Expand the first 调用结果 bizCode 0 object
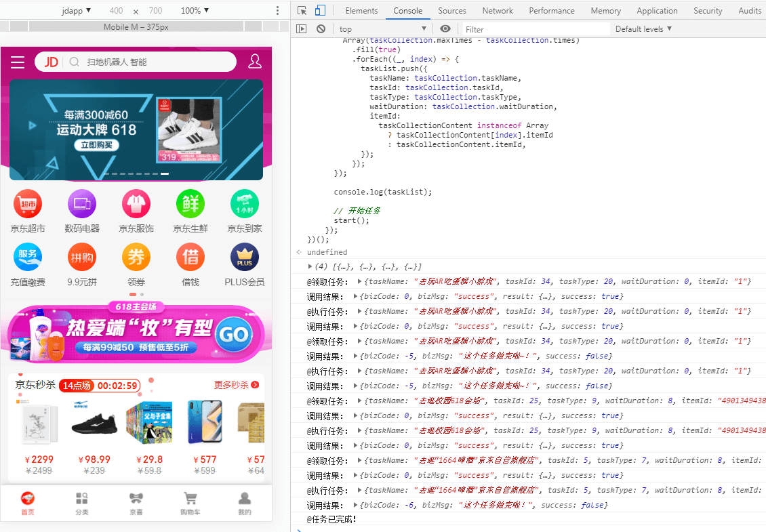The width and height of the screenshot is (766, 532). point(355,297)
